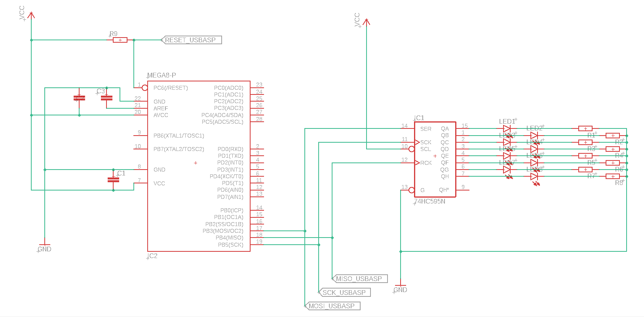Click the PB0(ICP) pin label
Viewport: 644px width, 317px height.
tap(232, 210)
